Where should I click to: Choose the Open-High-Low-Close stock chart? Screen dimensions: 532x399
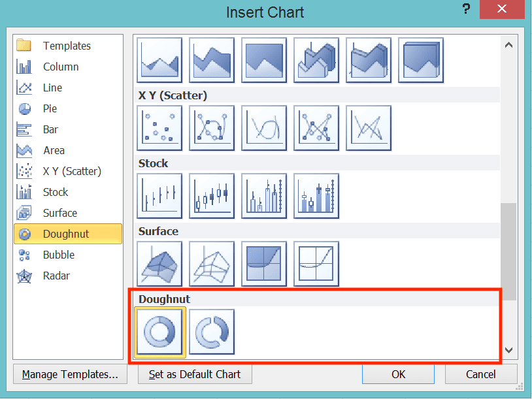pyautogui.click(x=212, y=196)
